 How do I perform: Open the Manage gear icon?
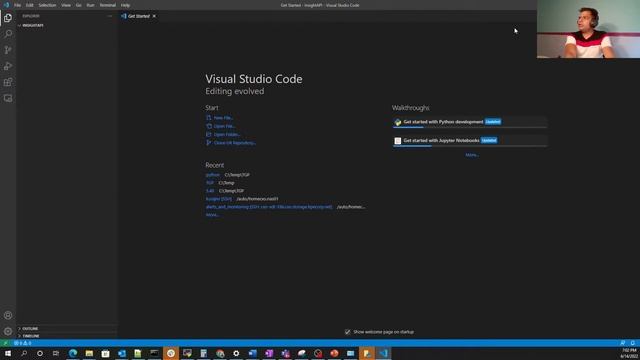tap(8, 331)
